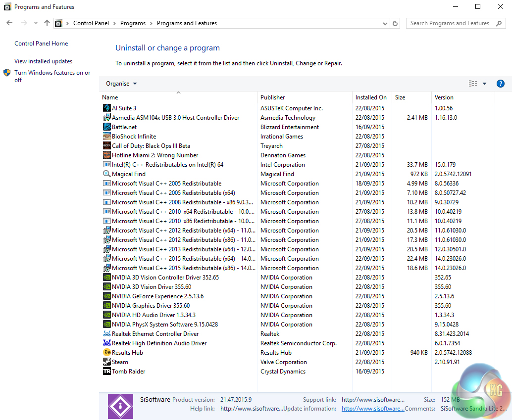Viewport: 512px width, 420px height.
Task: Open help with the blue question mark
Action: click(500, 84)
